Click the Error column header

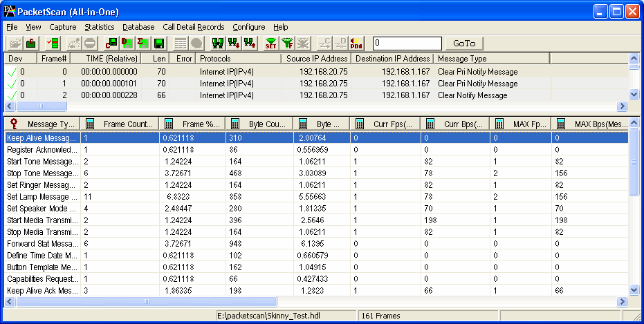(183, 59)
